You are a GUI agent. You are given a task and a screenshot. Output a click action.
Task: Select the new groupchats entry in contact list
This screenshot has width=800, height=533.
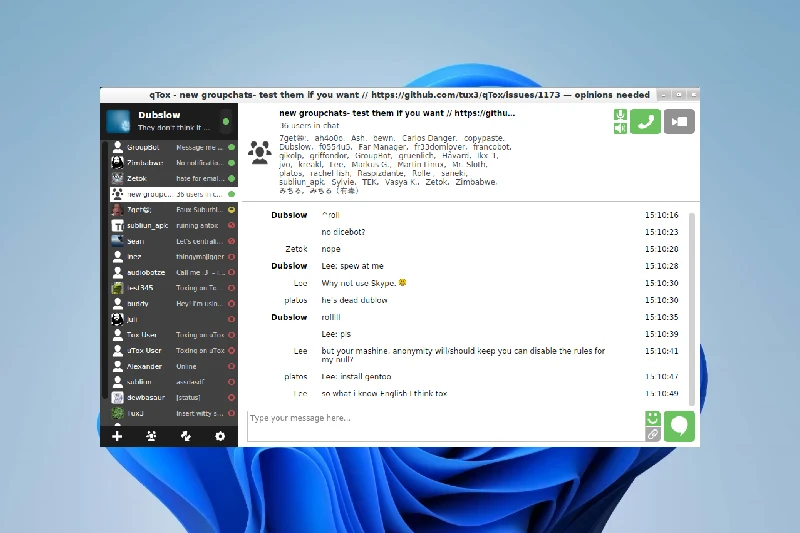[173, 194]
